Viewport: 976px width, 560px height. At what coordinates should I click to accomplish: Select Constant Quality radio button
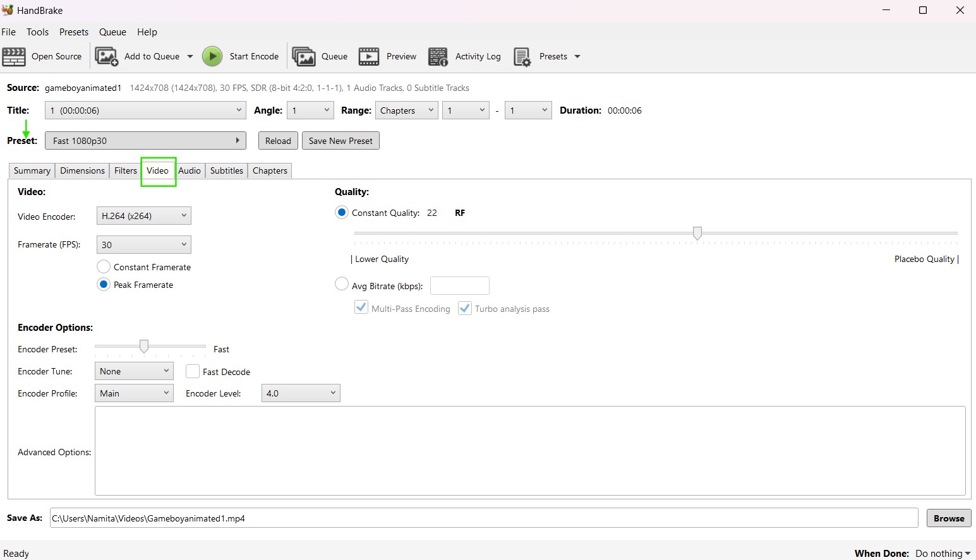pyautogui.click(x=342, y=213)
